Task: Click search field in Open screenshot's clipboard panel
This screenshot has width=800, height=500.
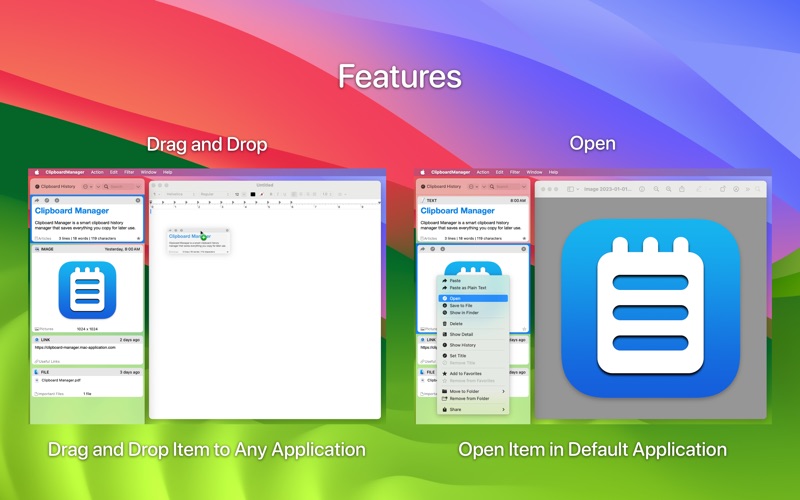Action: 504,187
